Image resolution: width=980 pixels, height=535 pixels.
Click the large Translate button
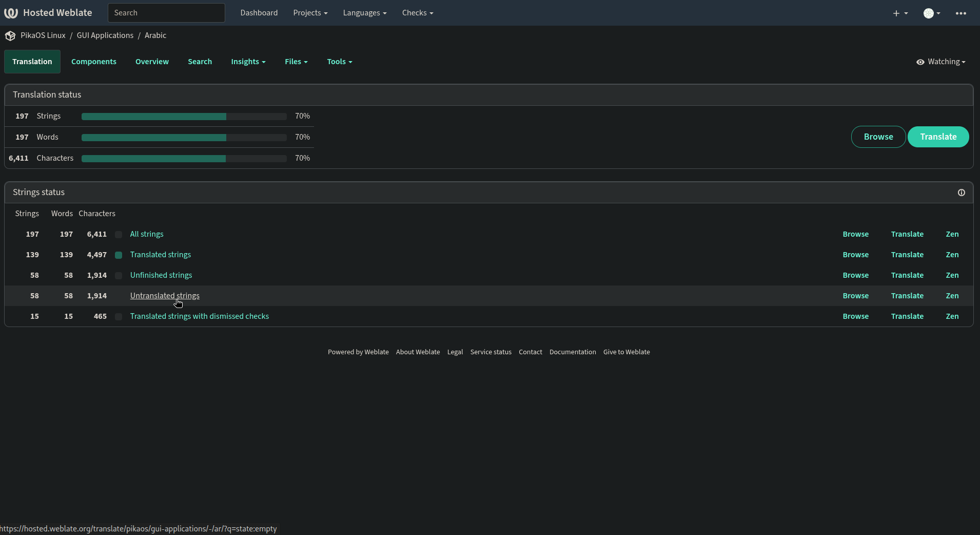tap(938, 137)
